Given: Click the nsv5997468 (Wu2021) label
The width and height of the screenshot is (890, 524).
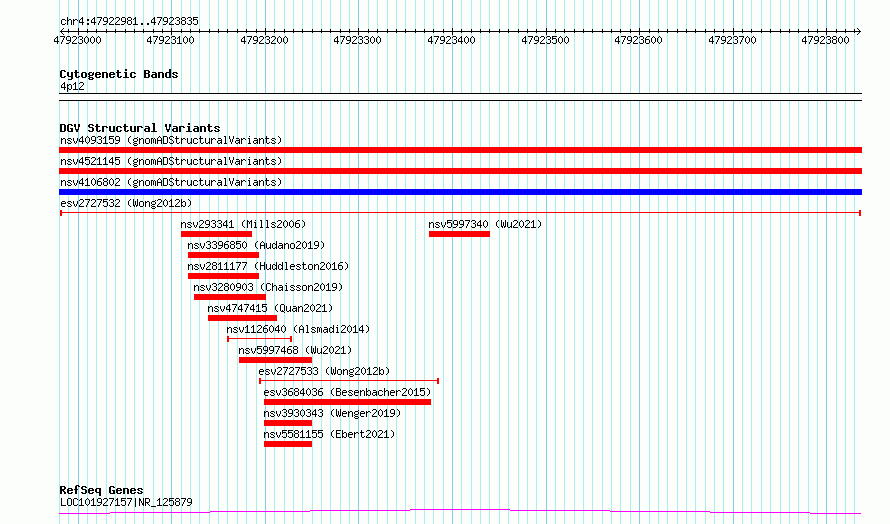Looking at the screenshot, I should click(x=296, y=350).
